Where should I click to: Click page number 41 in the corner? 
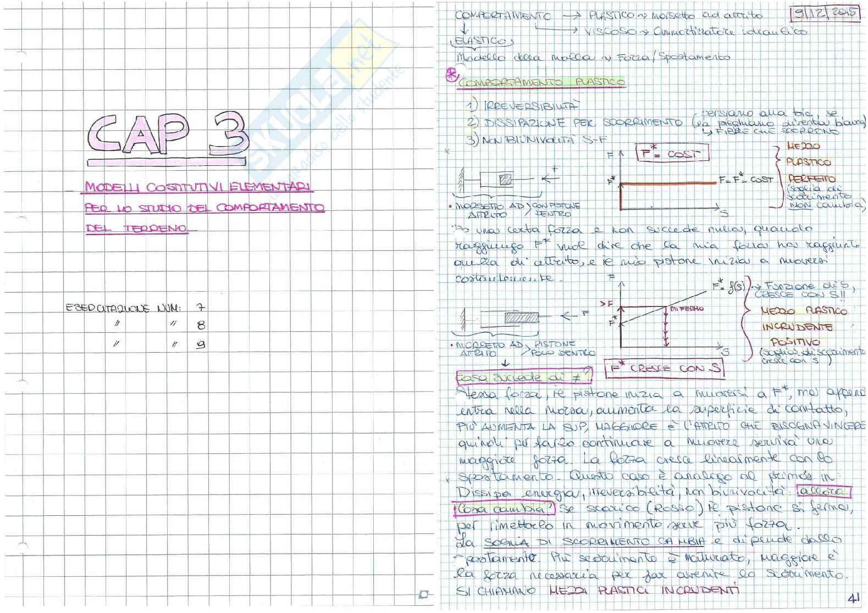854,598
